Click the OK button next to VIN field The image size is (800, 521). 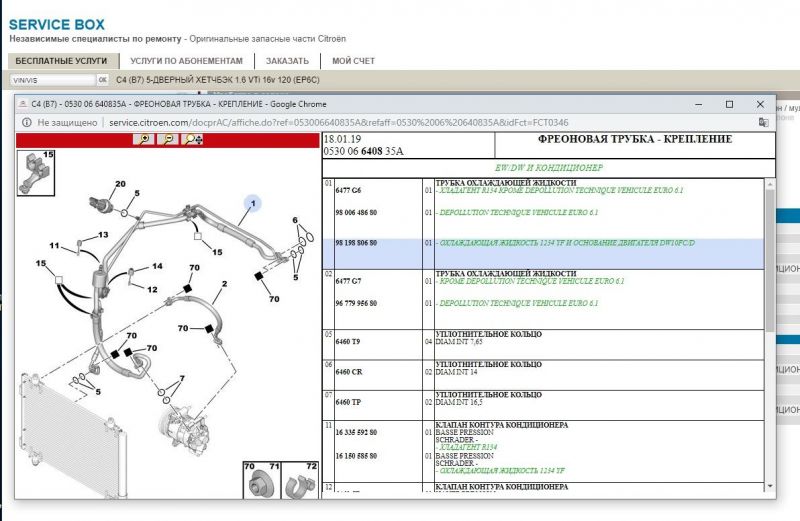pos(102,79)
